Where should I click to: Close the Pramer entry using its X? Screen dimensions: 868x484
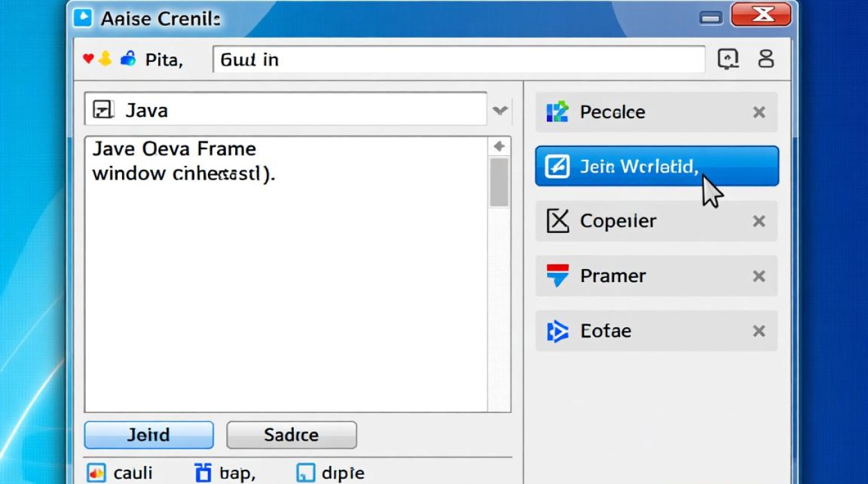(759, 276)
